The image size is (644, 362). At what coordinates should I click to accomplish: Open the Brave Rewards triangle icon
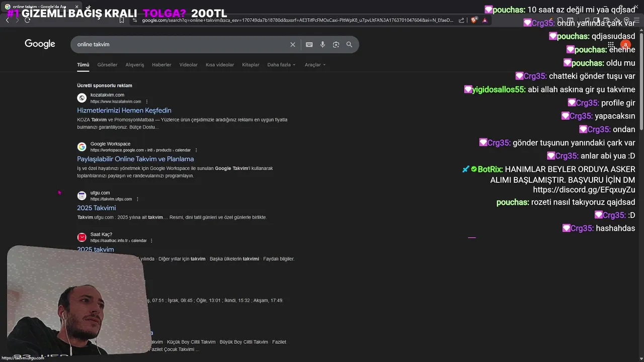point(485,20)
